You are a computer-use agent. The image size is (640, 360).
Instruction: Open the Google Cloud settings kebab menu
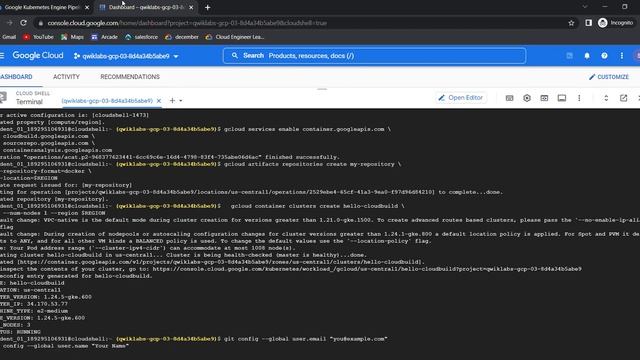[x=622, y=56]
